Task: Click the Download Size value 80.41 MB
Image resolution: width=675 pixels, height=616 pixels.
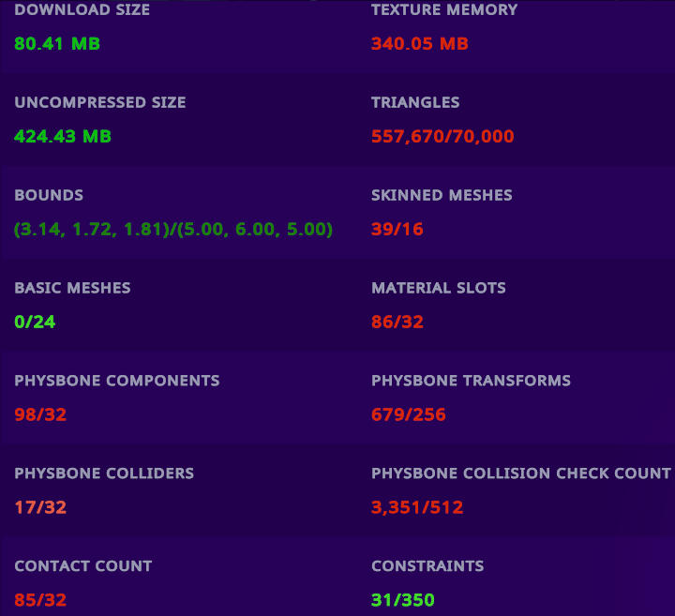Action: (x=57, y=44)
